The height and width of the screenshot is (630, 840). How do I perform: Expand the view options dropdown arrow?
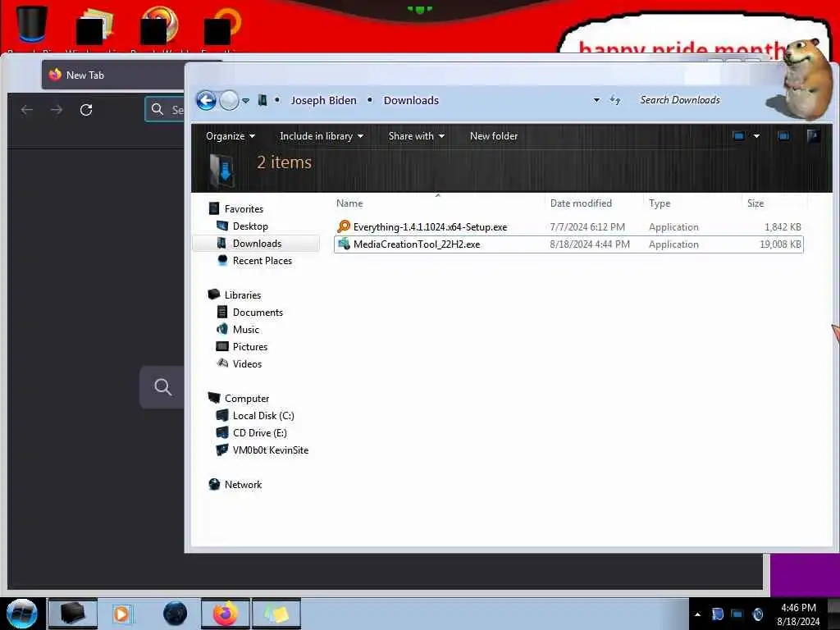coord(756,136)
